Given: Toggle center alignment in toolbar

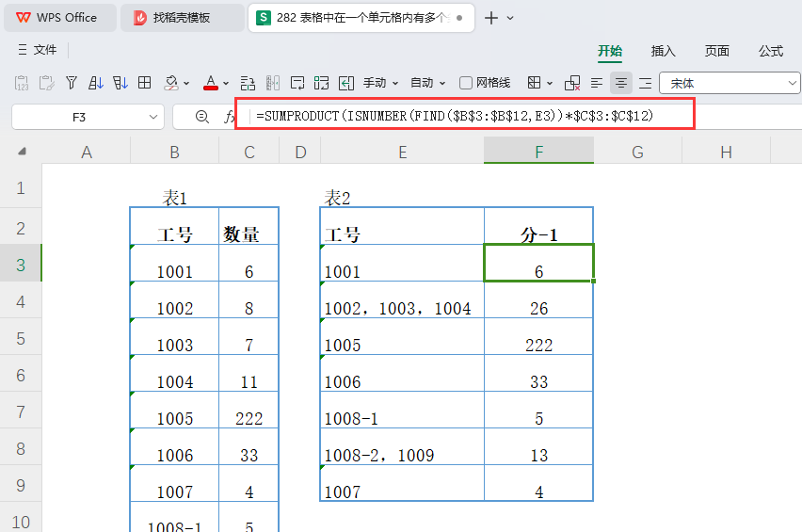Looking at the screenshot, I should click(621, 83).
